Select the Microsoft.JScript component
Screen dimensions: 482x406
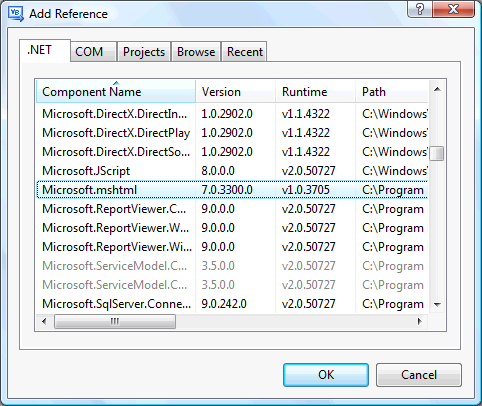(x=232, y=171)
